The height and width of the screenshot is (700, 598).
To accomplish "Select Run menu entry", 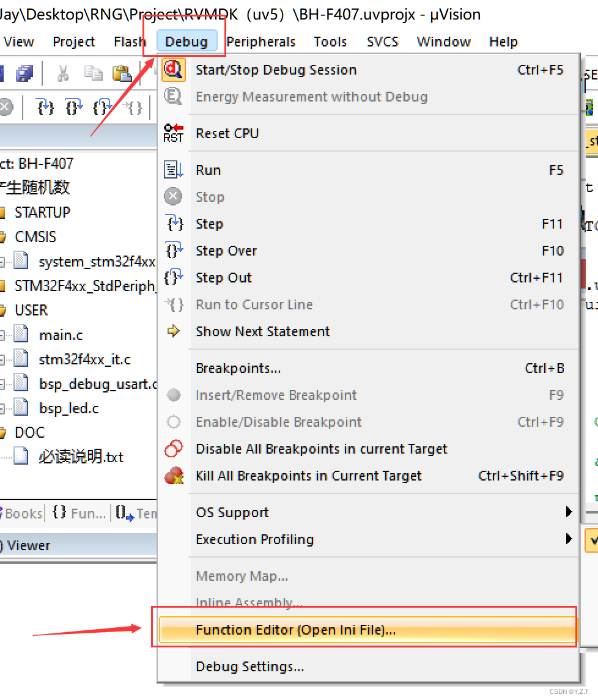I will tap(369, 170).
